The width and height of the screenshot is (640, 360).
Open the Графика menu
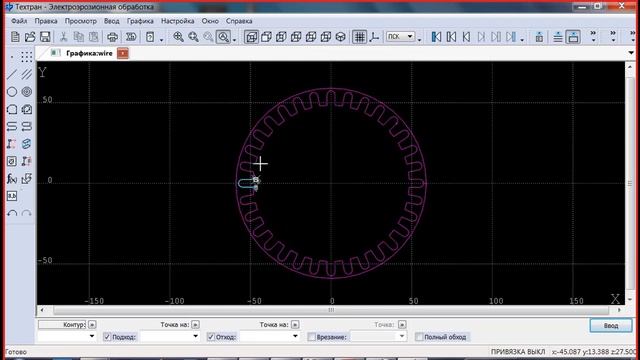[140, 21]
